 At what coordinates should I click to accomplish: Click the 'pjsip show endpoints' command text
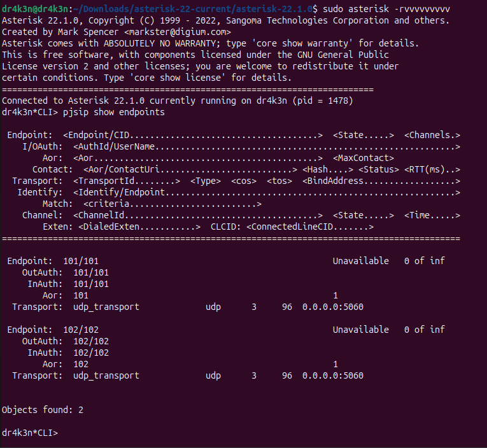[x=114, y=112]
